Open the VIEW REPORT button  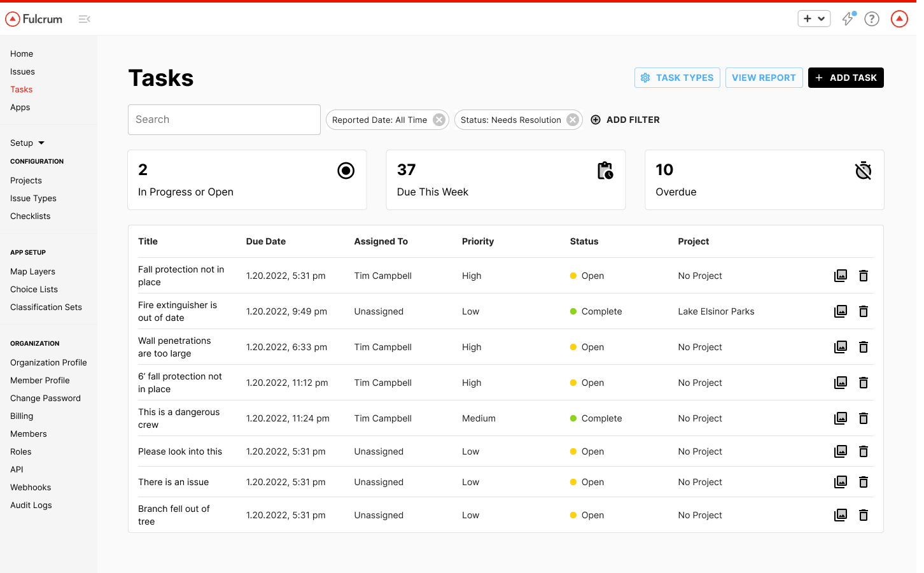(764, 78)
